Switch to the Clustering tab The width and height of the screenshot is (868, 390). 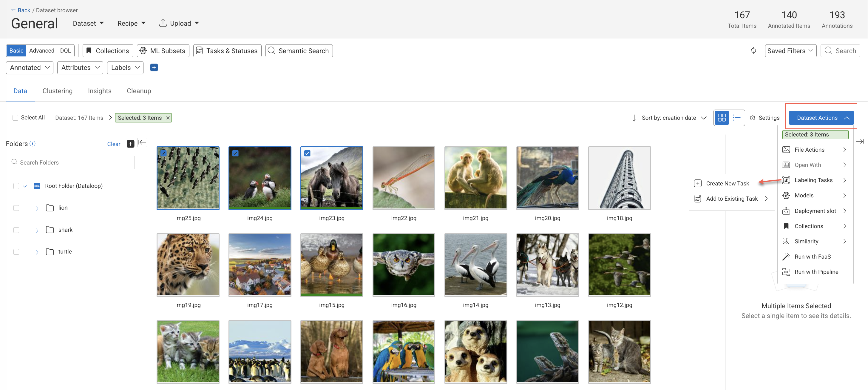[x=57, y=91]
